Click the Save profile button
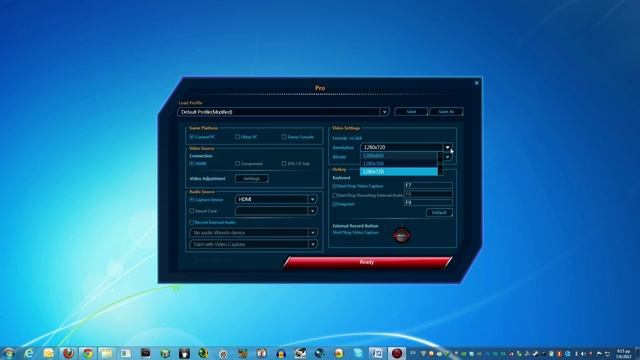The width and height of the screenshot is (640, 360). click(x=411, y=111)
